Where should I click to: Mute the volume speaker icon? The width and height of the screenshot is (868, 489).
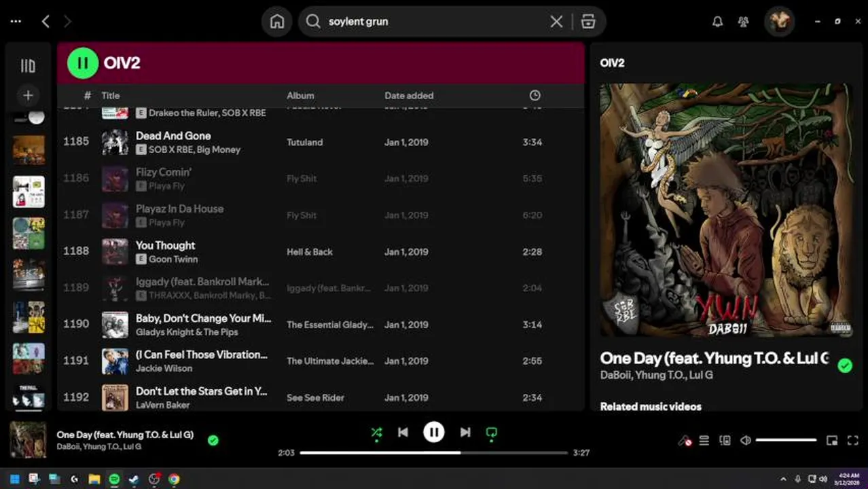click(745, 441)
